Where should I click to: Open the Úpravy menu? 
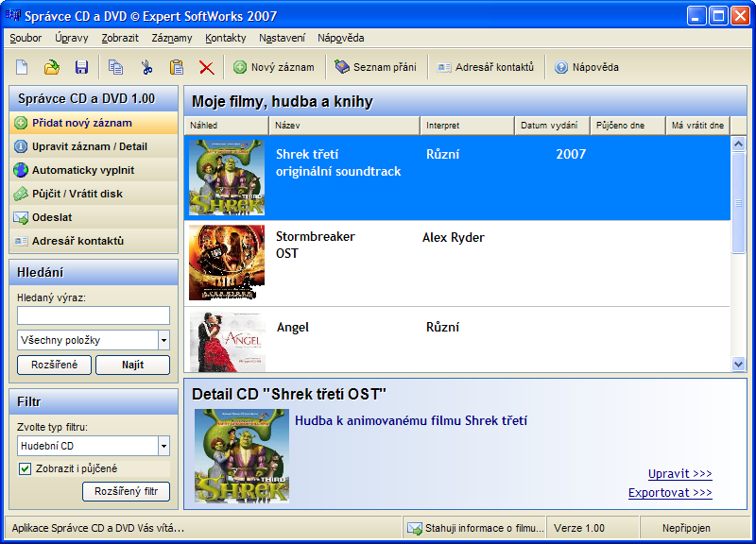72,38
